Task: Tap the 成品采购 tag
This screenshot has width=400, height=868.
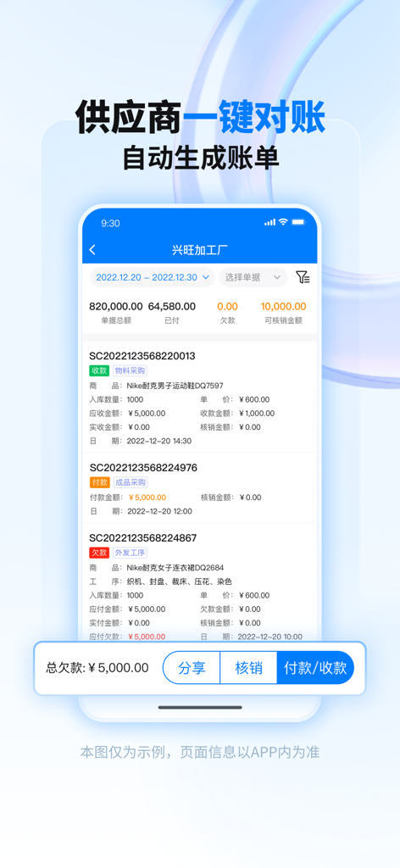Action: coord(130,482)
